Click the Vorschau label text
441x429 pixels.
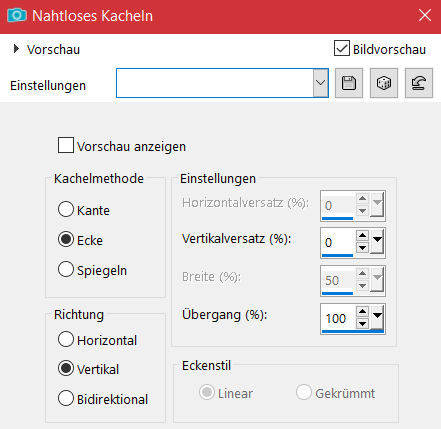coord(53,49)
